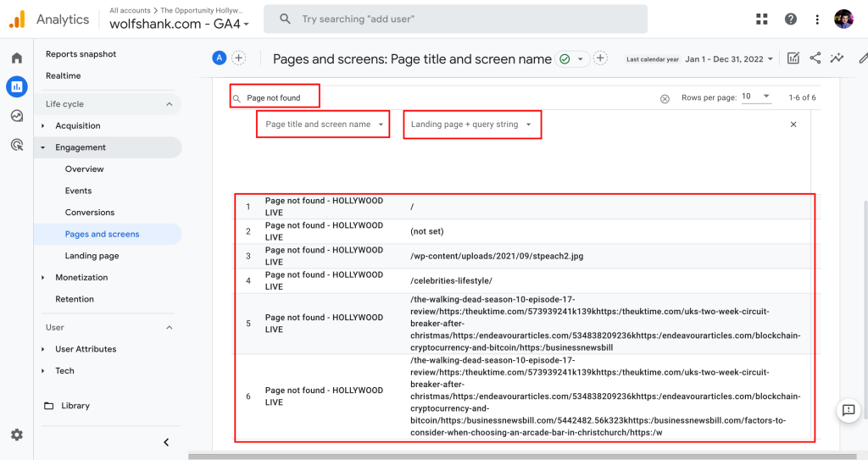The image size is (868, 460).
Task: Open the Google apps grid
Action: coord(762,19)
